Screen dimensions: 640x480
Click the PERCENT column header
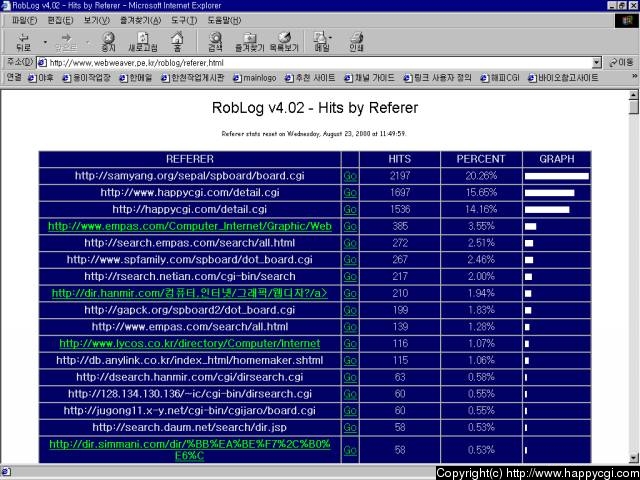(x=481, y=159)
